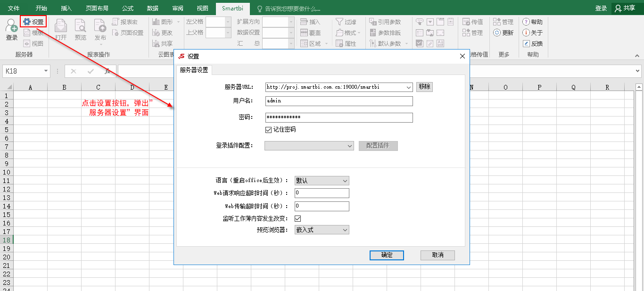Open the 登录插件配置 dropdown

(x=349, y=146)
